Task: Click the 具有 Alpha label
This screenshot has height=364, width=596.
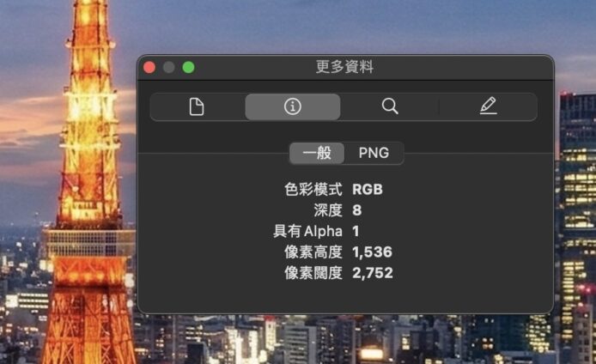Action: [308, 231]
